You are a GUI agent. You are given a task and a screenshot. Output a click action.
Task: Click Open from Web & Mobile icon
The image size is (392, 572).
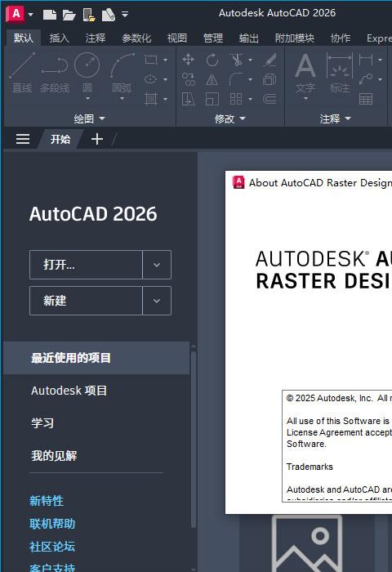coord(89,15)
